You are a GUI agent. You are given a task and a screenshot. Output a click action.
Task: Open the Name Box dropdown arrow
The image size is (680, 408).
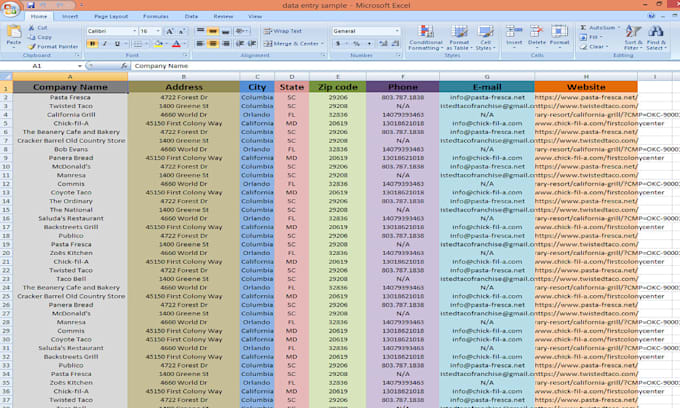click(x=80, y=66)
